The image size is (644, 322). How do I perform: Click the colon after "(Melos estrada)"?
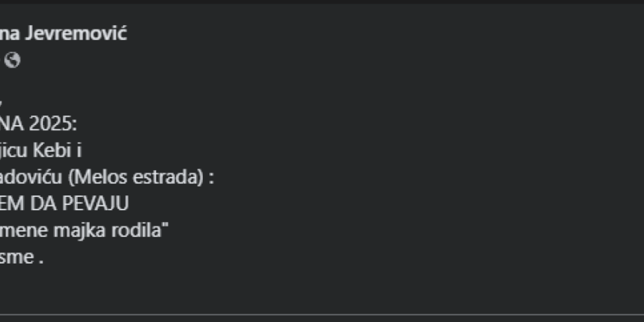point(211,179)
